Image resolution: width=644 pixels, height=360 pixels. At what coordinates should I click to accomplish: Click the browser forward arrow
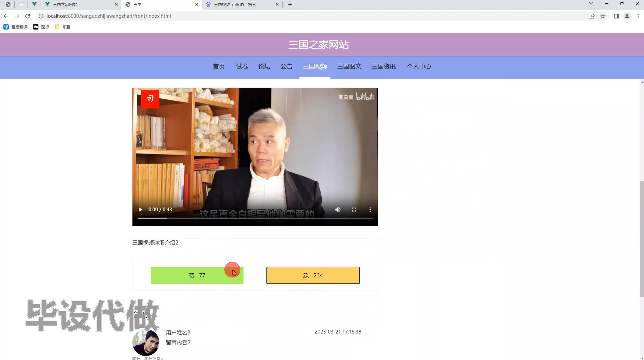(x=17, y=16)
